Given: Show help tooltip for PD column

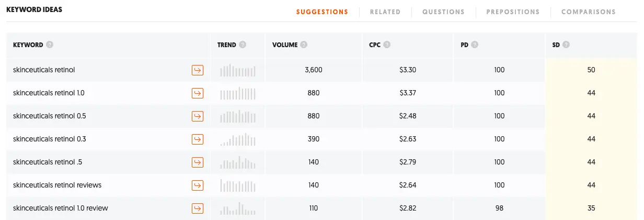Looking at the screenshot, I should (475, 45).
